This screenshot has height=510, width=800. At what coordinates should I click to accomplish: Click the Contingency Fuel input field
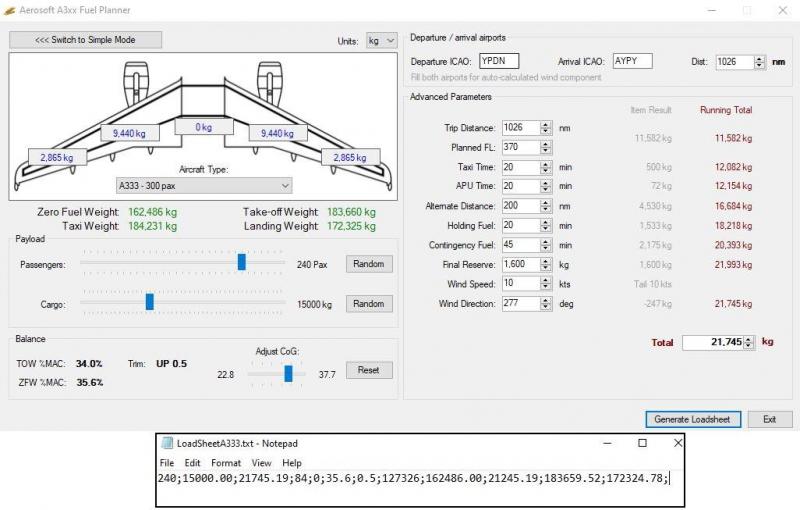click(521, 245)
